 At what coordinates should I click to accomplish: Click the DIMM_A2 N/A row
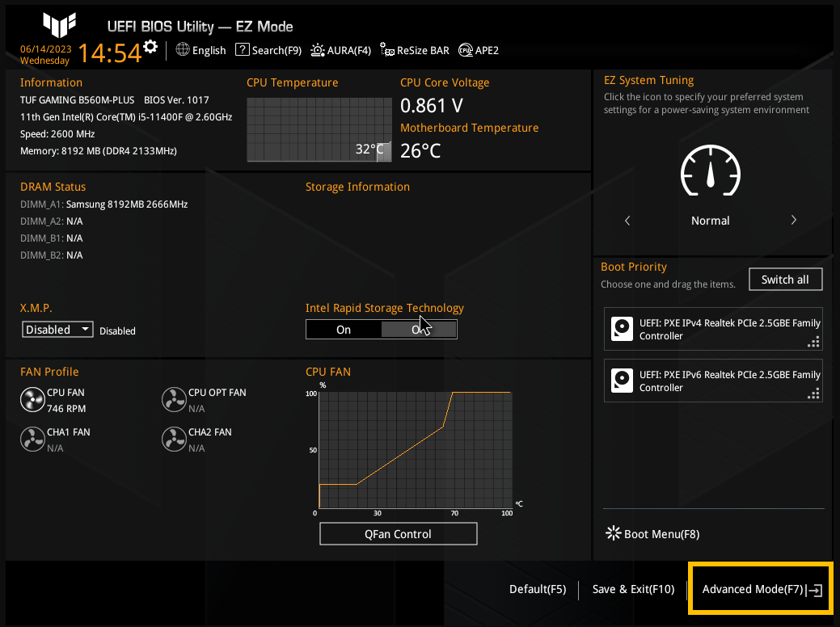pos(52,221)
